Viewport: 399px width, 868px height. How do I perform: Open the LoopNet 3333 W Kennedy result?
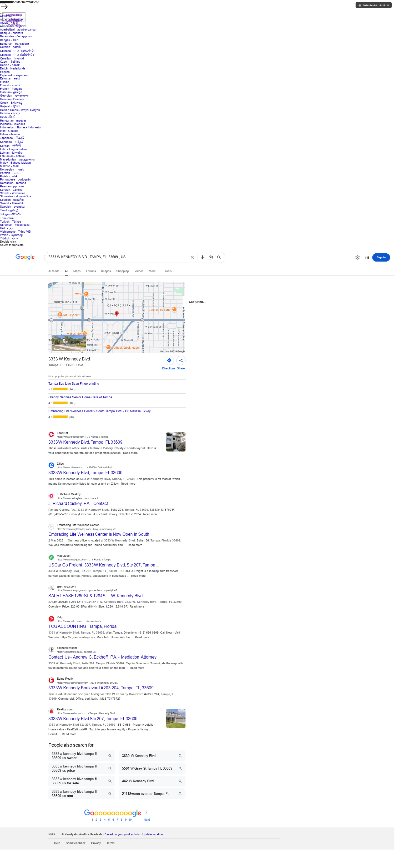pyautogui.click(x=85, y=442)
